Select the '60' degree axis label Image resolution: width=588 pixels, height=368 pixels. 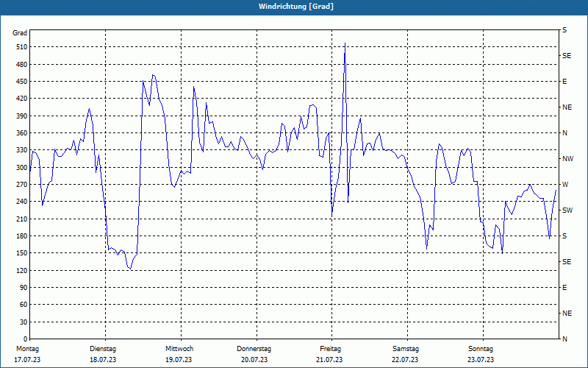pos(24,305)
